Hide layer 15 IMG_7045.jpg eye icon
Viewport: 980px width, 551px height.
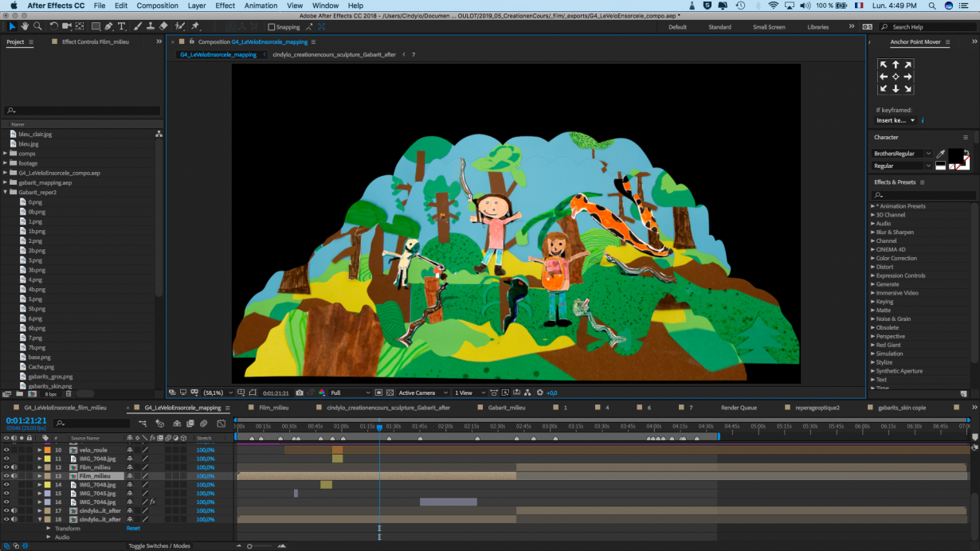6,494
